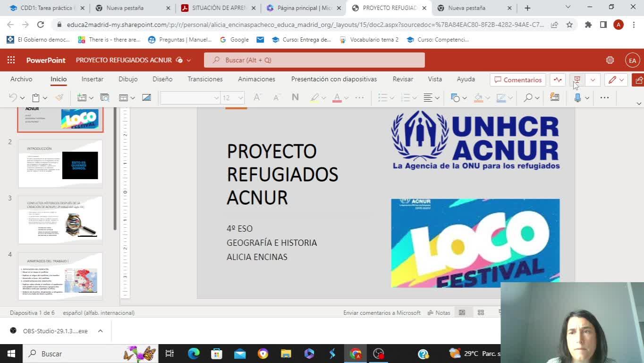Select the Format Painter brush
The image size is (644, 363).
click(59, 97)
